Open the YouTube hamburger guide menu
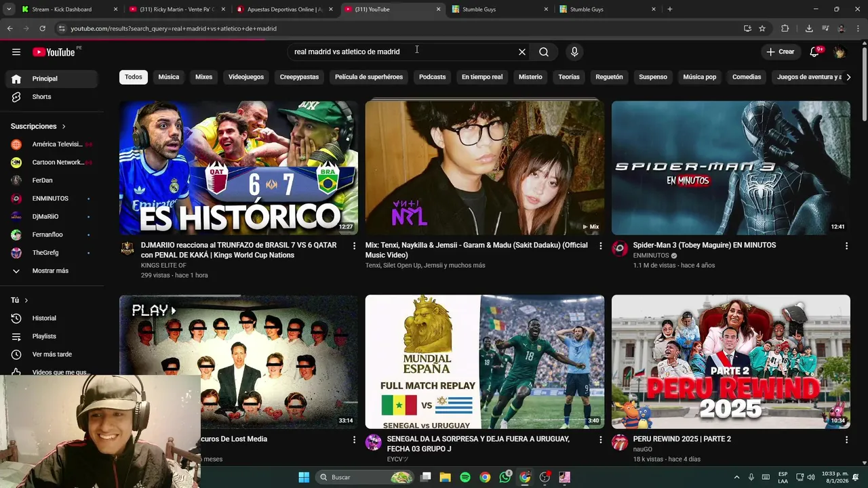Screen dimensions: 868x488 (x=16, y=52)
